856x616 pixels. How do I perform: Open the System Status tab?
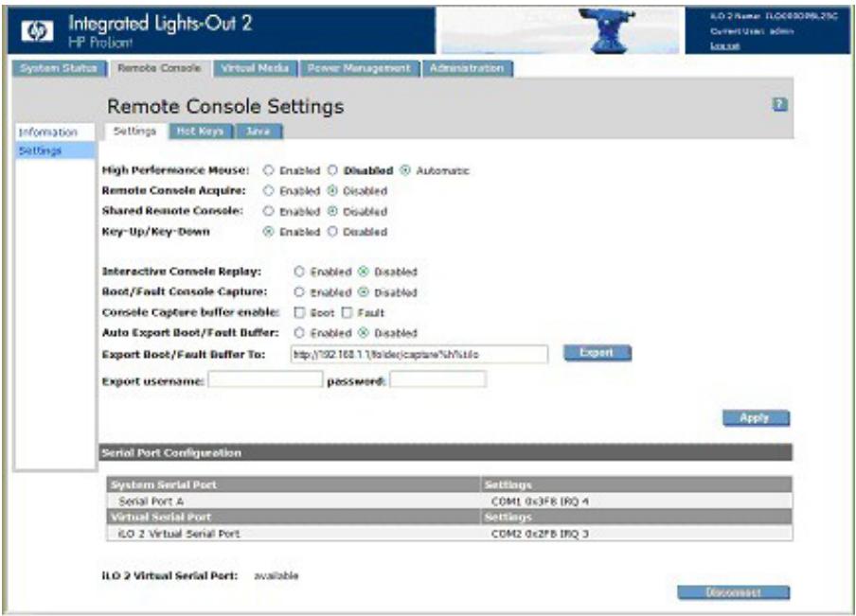pos(59,68)
